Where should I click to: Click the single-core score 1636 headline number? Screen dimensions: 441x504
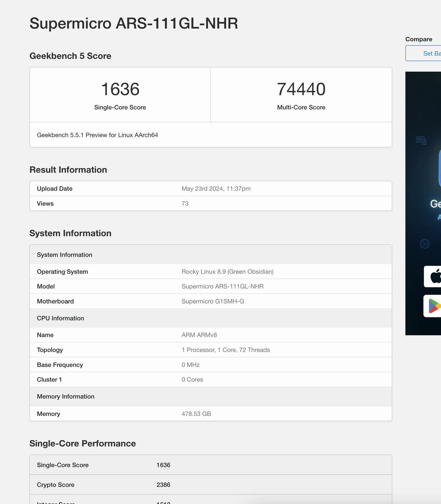point(120,89)
